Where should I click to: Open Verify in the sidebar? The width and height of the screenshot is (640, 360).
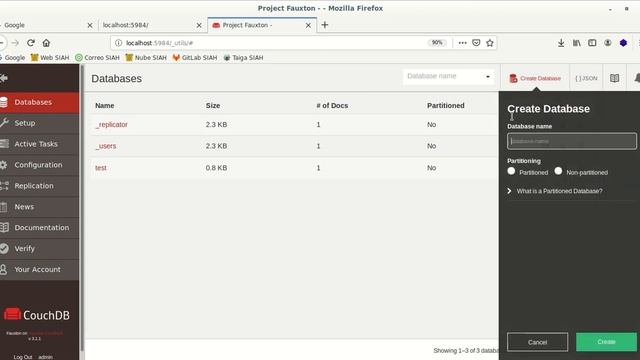click(40, 249)
